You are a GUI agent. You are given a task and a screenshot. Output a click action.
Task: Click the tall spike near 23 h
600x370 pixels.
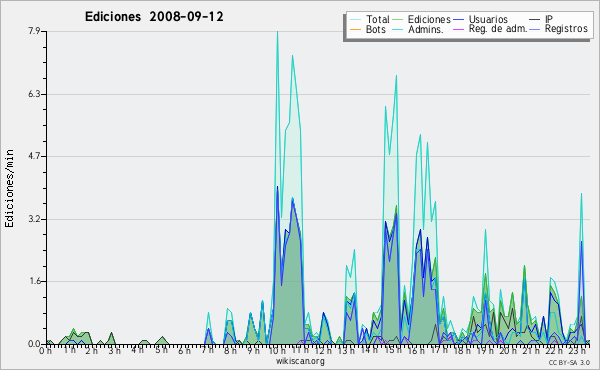(x=581, y=195)
